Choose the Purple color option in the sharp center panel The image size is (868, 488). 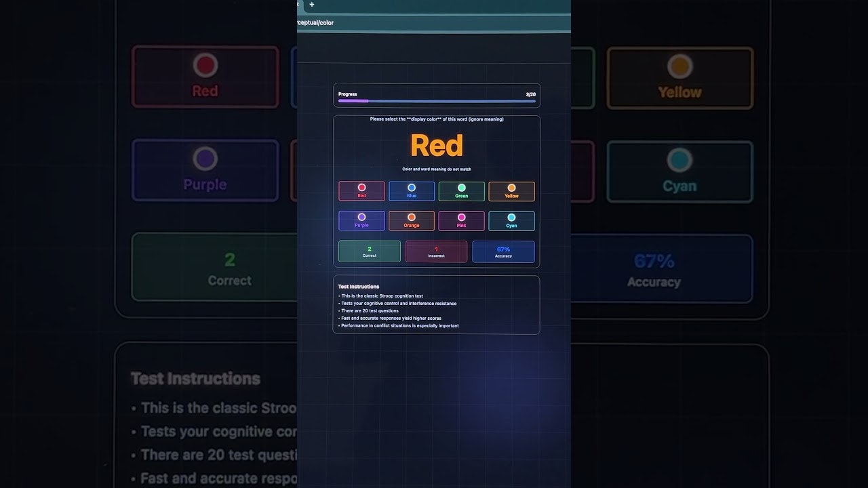point(361,221)
